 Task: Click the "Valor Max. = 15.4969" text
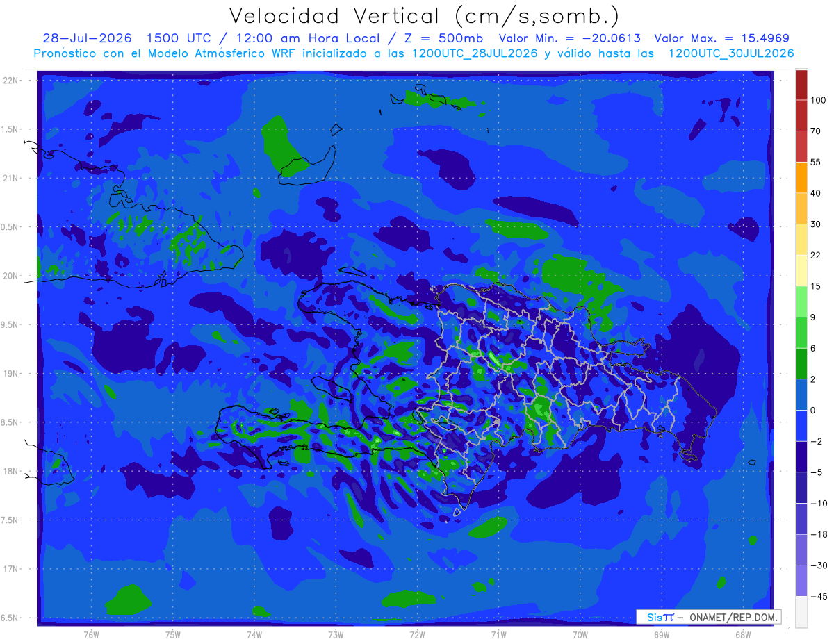click(721, 38)
